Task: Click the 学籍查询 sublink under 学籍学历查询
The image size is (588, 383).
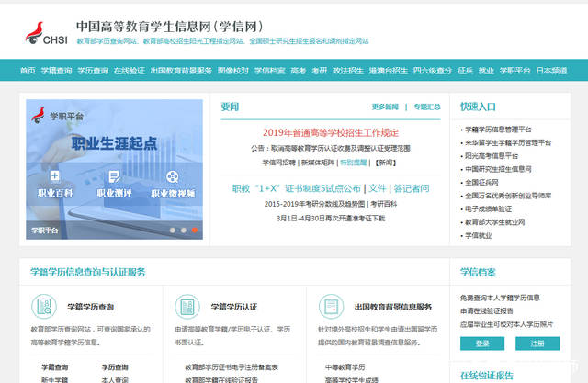Action: (55, 367)
